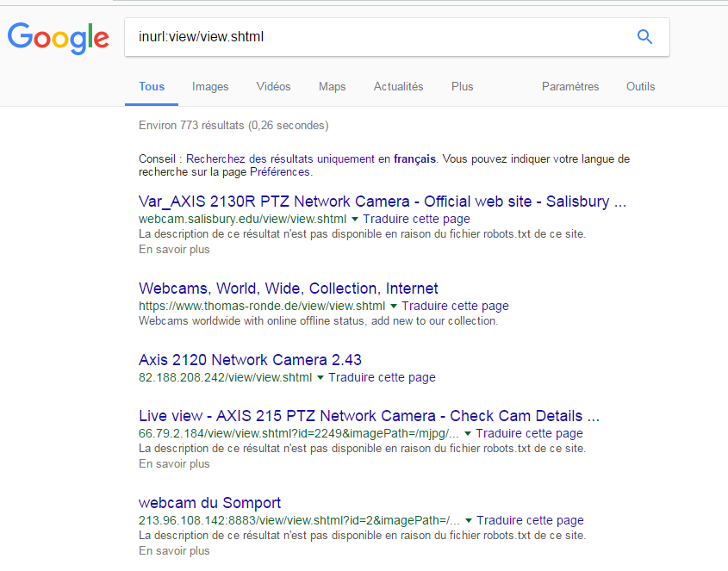Click the Google logo
This screenshot has height=571, width=728.
click(x=59, y=38)
